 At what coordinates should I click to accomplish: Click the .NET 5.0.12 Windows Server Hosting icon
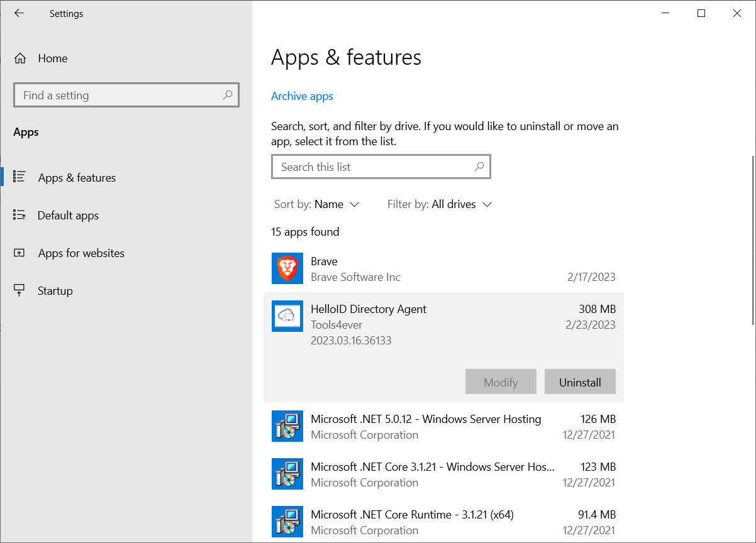287,427
